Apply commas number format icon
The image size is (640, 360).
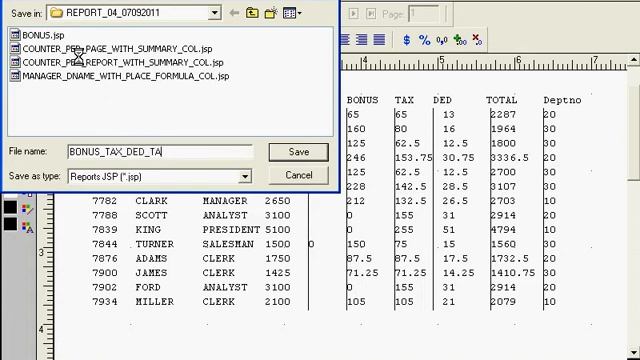pos(442,40)
